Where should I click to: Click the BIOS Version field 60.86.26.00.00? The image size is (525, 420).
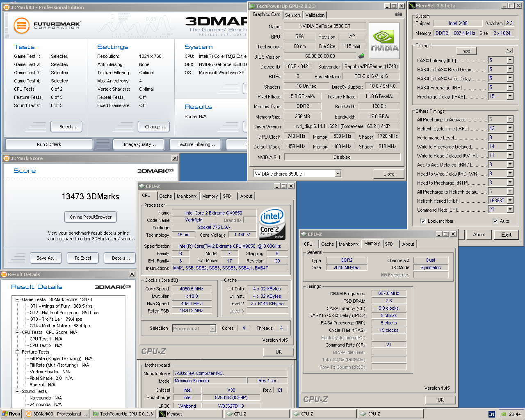320,56
